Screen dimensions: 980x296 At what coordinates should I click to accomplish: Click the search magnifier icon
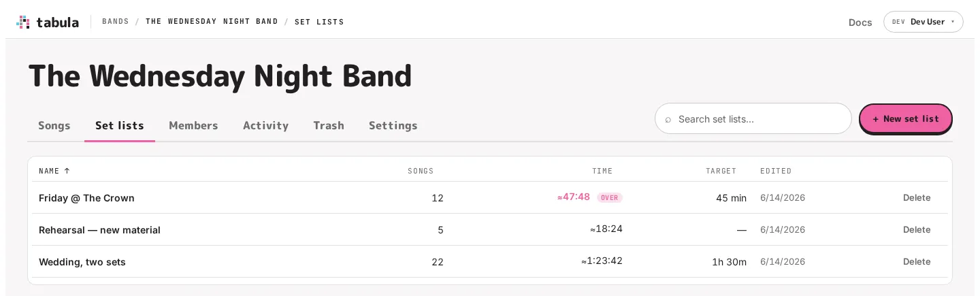668,119
